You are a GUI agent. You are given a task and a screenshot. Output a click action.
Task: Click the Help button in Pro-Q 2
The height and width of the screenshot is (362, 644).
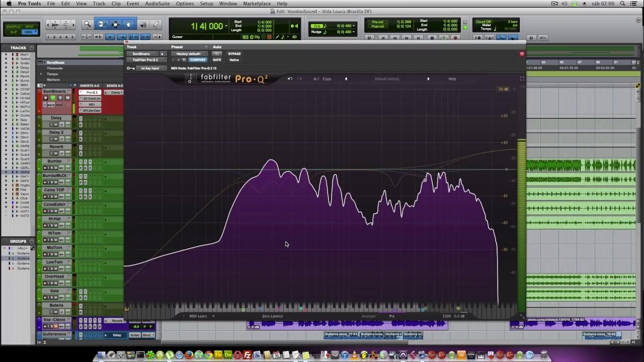[x=452, y=79]
